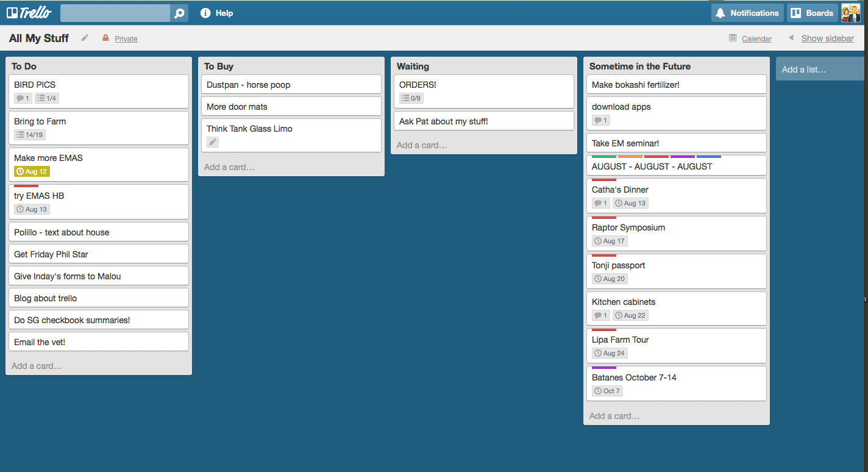Click Add a list field
This screenshot has width=868, height=472.
tap(819, 70)
